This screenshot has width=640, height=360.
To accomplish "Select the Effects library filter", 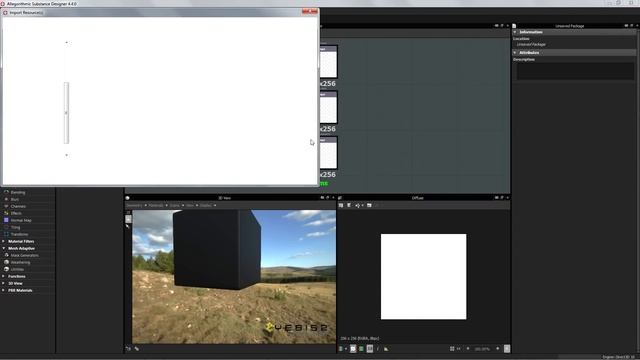I will point(16,213).
